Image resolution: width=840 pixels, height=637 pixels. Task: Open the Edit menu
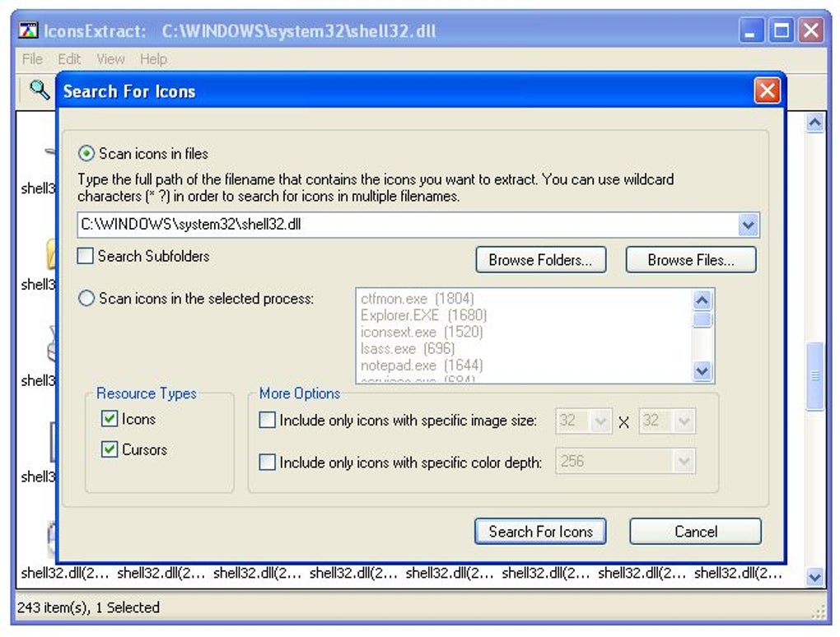click(x=69, y=59)
